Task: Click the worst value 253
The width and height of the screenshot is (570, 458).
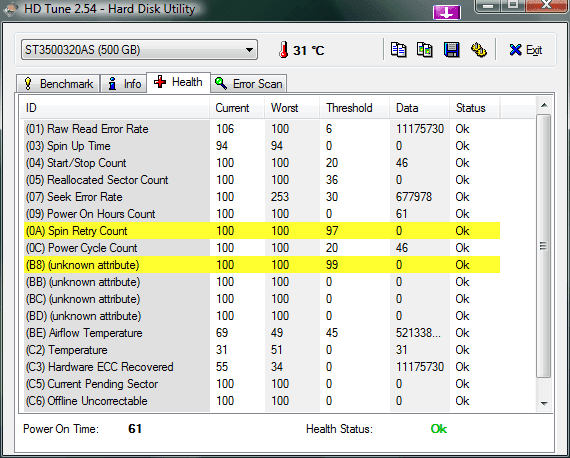Action: click(280, 197)
